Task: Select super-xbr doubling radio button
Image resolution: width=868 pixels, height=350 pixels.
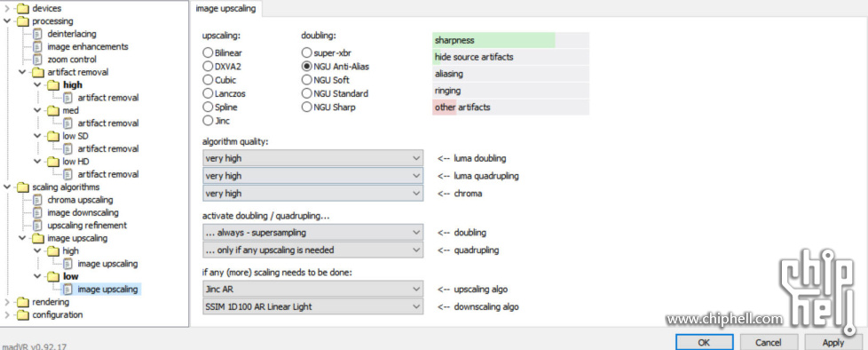Action: pos(307,52)
